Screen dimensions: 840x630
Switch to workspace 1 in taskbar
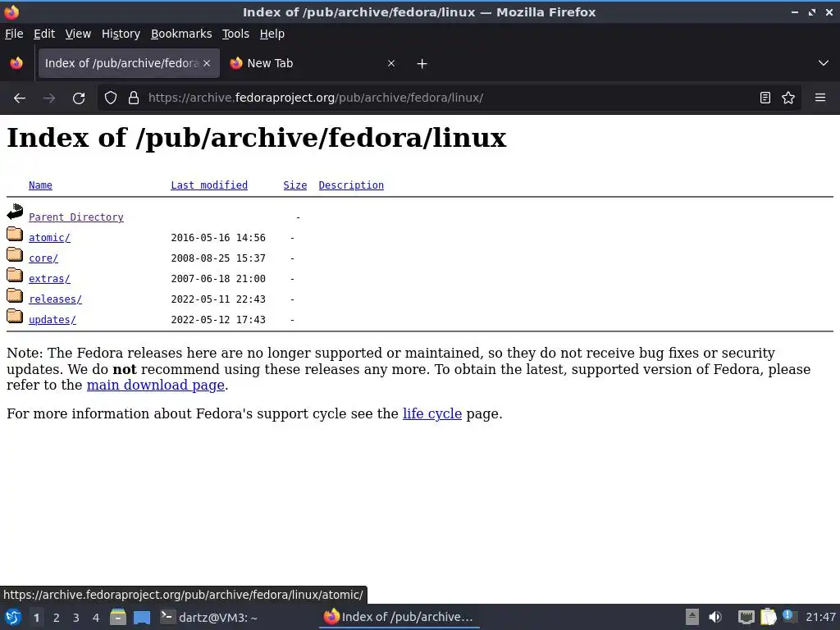click(36, 618)
